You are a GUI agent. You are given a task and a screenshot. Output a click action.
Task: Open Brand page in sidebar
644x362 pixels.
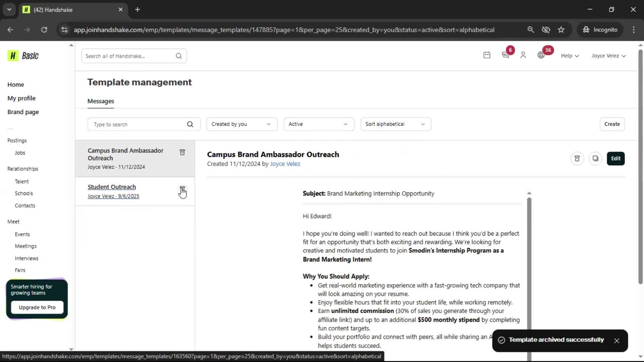[x=23, y=112]
